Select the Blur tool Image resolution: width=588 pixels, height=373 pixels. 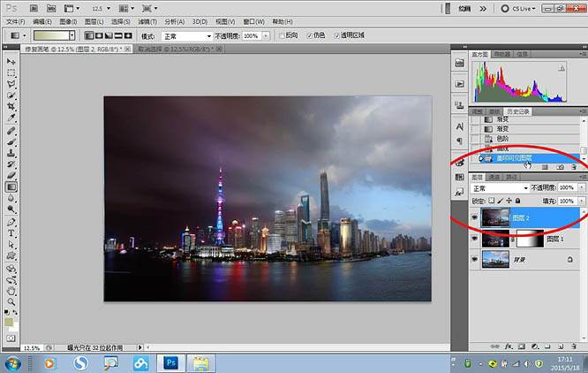[11, 198]
